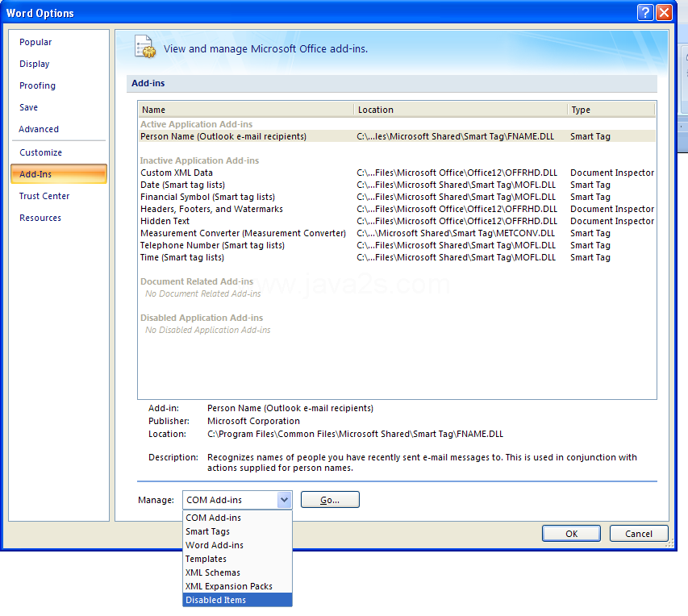
Task: Choose XML Schemas from Manage list
Action: 237,572
